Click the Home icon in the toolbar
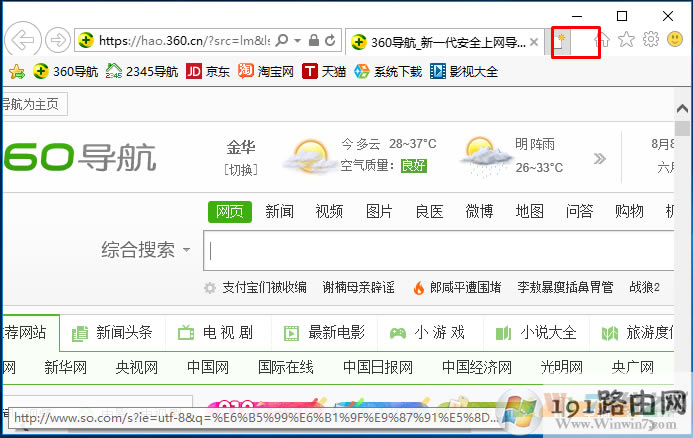Viewport: 693px width, 438px height. 602,40
